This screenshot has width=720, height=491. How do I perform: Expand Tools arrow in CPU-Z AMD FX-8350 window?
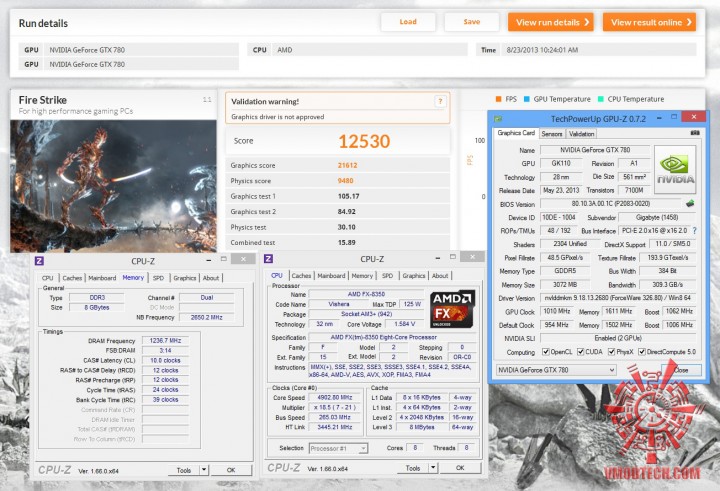433,468
